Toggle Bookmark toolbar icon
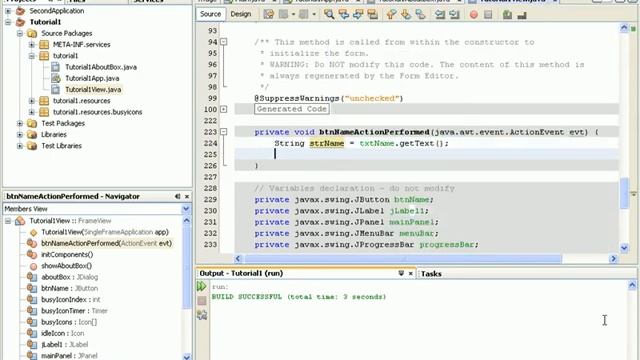The image size is (640, 360). pos(420,15)
